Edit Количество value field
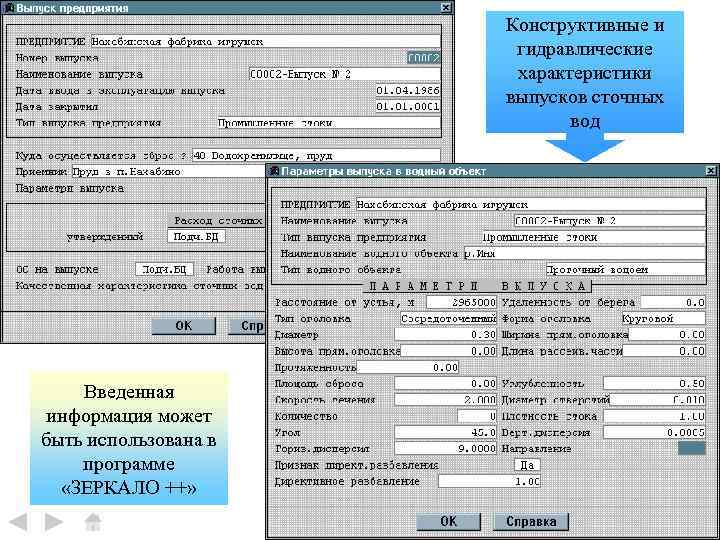 [477, 416]
